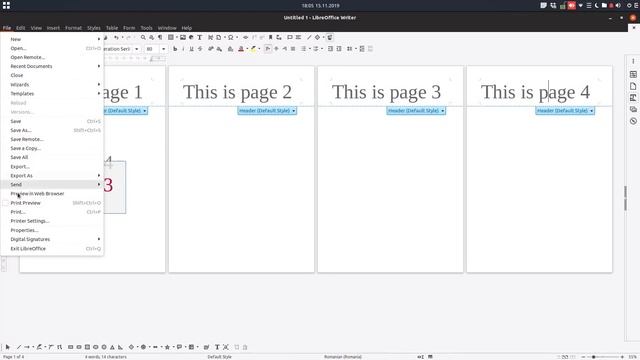The image size is (640, 360).
Task: Open the sidebar Gallery deck icon
Action: point(633,109)
